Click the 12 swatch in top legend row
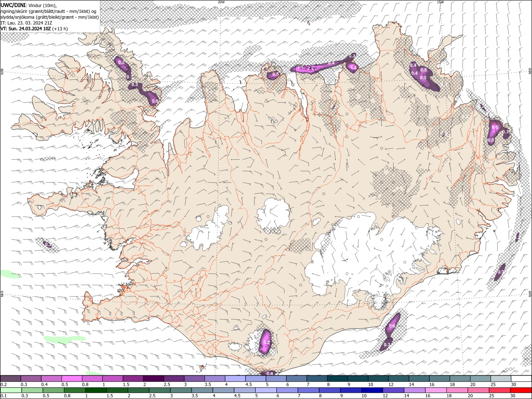Image resolution: width=532 pixels, height=399 pixels. coord(398,379)
